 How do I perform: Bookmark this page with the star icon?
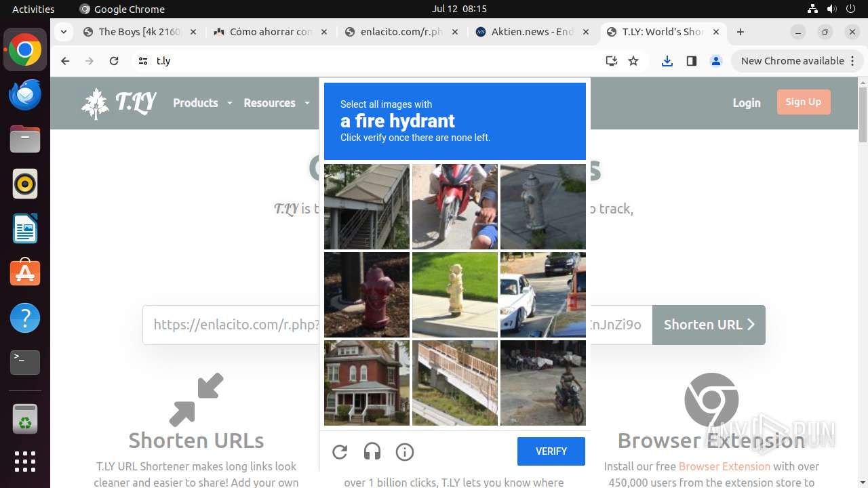point(633,61)
